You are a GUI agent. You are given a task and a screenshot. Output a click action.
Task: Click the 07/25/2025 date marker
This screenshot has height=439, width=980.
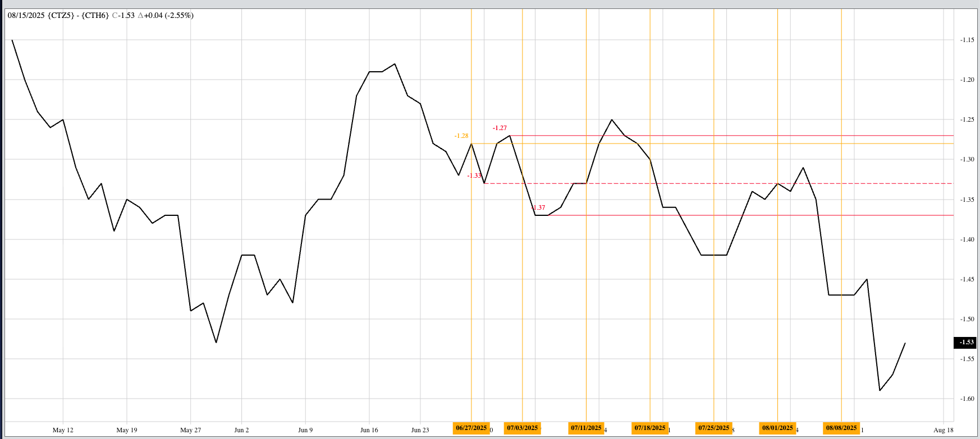coord(713,428)
